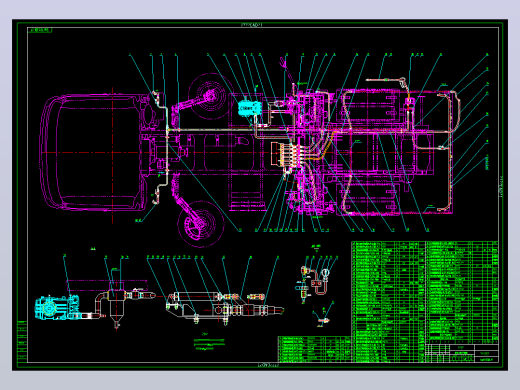Click the lower front wheel circle
Image resolution: width=520 pixels, height=390 pixels.
click(x=200, y=224)
